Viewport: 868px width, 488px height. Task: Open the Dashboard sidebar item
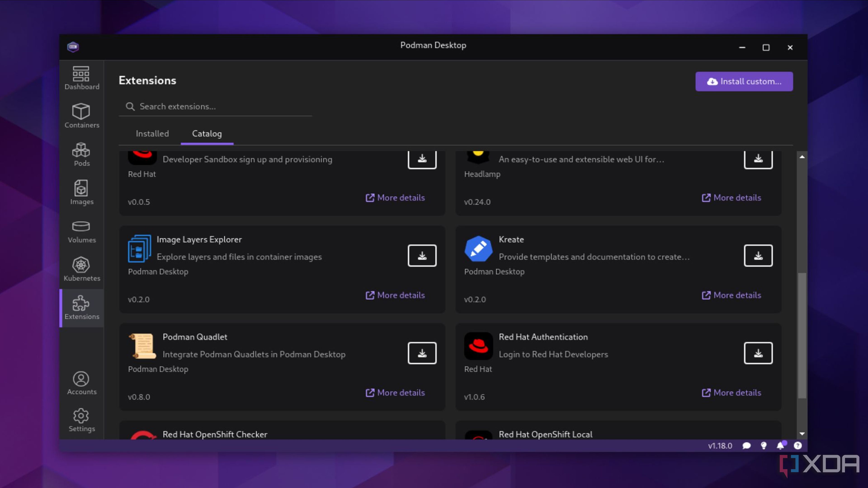82,78
